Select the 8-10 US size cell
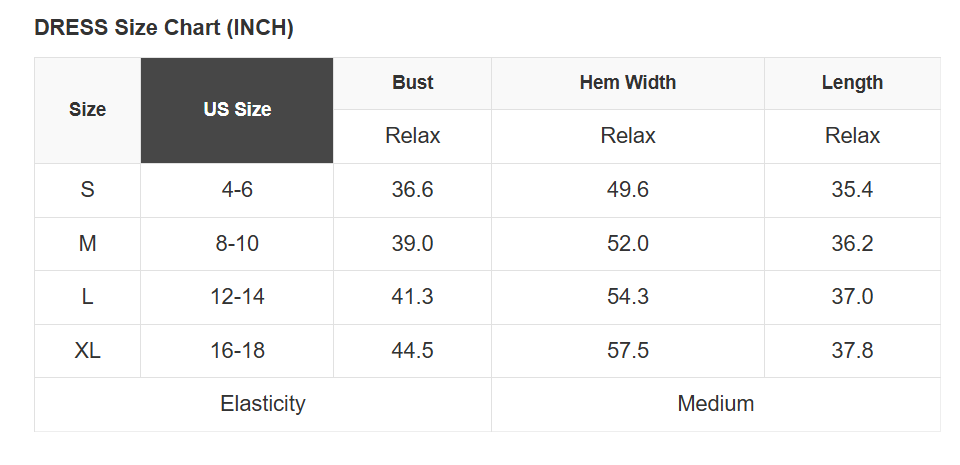Screen dimensions: 960x465 237,243
